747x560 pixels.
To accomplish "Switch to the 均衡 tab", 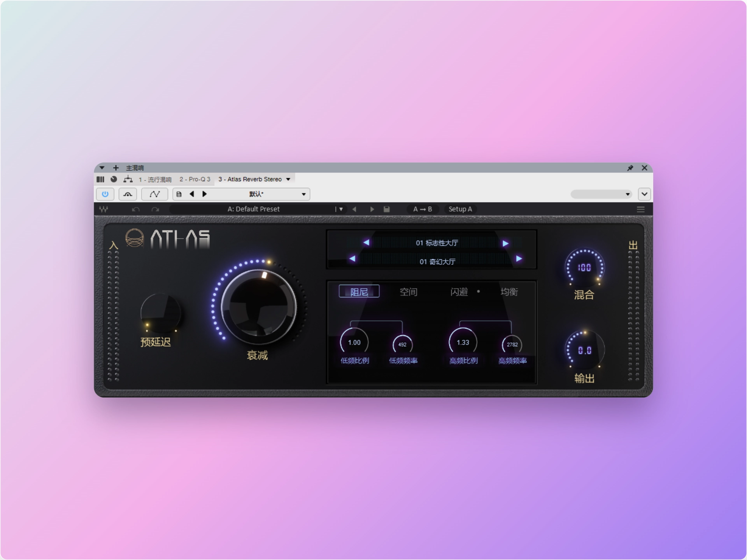I will [509, 292].
